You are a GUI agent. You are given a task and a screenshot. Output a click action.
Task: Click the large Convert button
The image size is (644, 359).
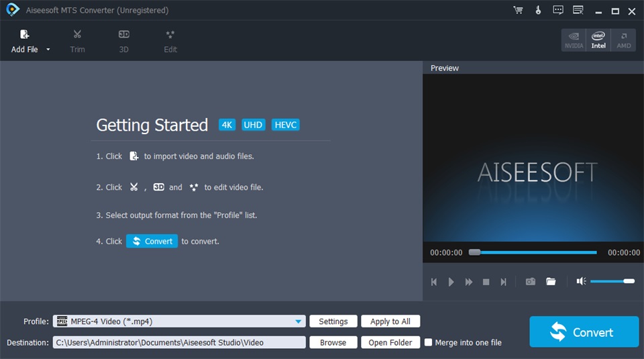pyautogui.click(x=584, y=331)
